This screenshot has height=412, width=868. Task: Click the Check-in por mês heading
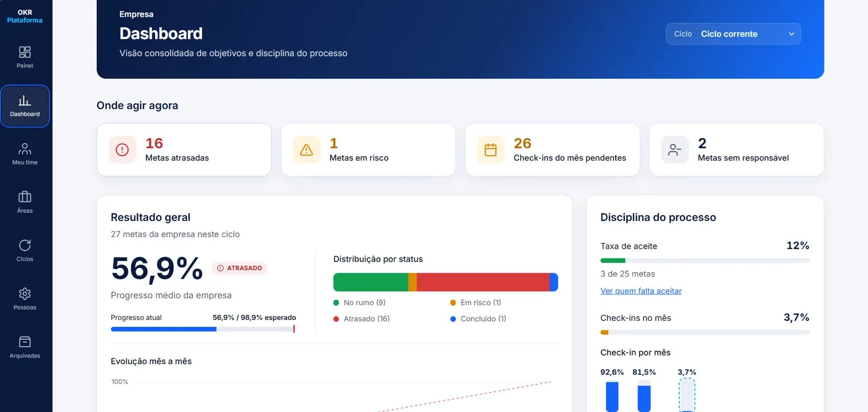click(x=635, y=352)
